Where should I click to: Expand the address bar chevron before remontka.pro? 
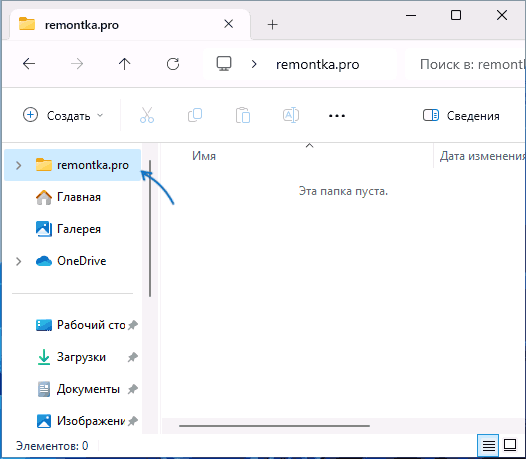(x=254, y=64)
